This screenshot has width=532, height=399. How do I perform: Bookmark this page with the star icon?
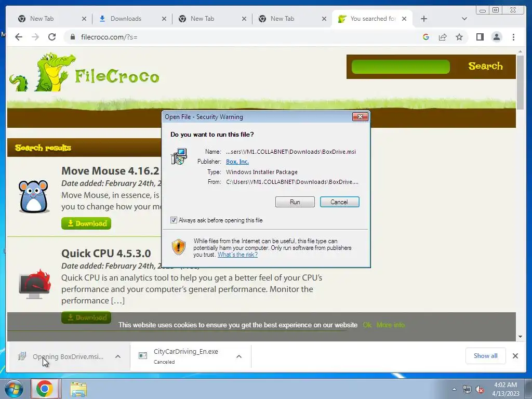click(459, 37)
